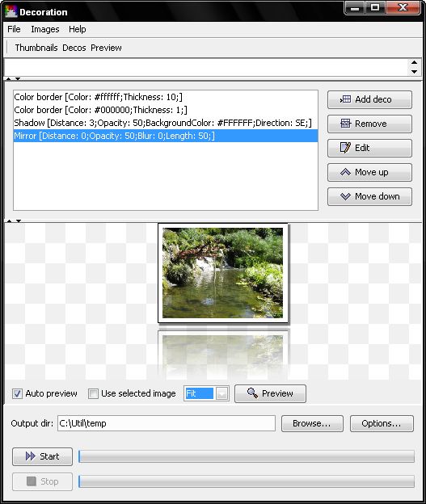426x504 pixels.
Task: Click the Browse... button
Action: click(312, 423)
